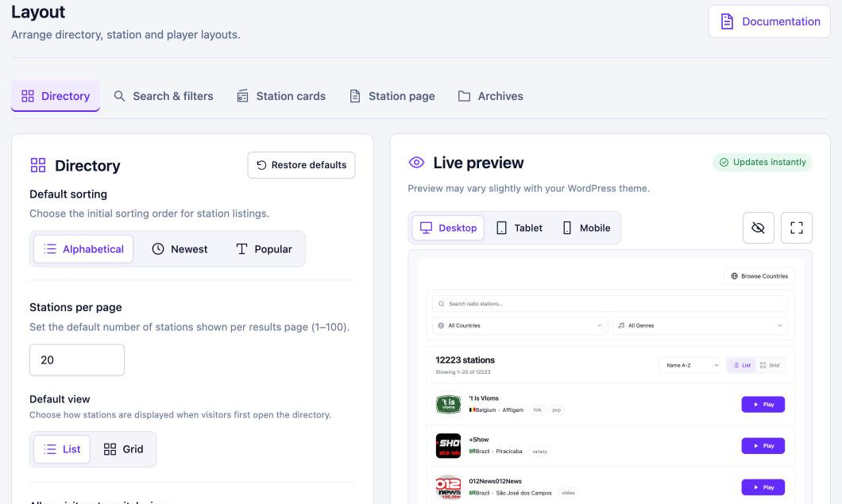The height and width of the screenshot is (504, 842).
Task: Open the Documentation link
Action: pyautogui.click(x=769, y=21)
